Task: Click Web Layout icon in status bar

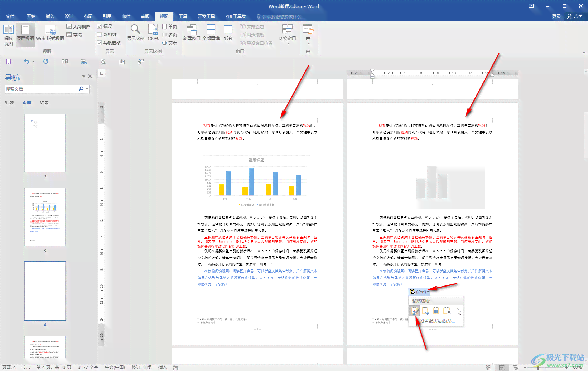Action: click(515, 367)
